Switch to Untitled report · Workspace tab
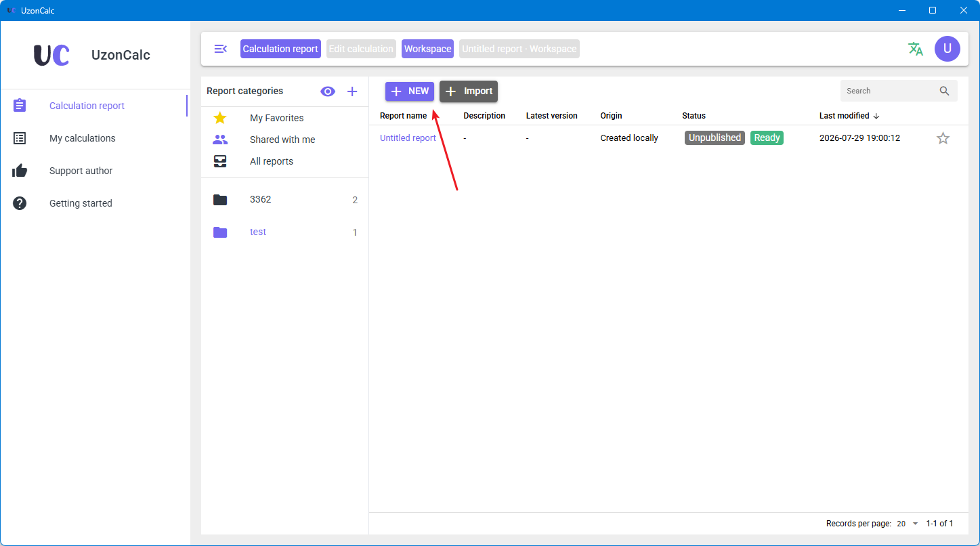The image size is (980, 546). tap(519, 49)
